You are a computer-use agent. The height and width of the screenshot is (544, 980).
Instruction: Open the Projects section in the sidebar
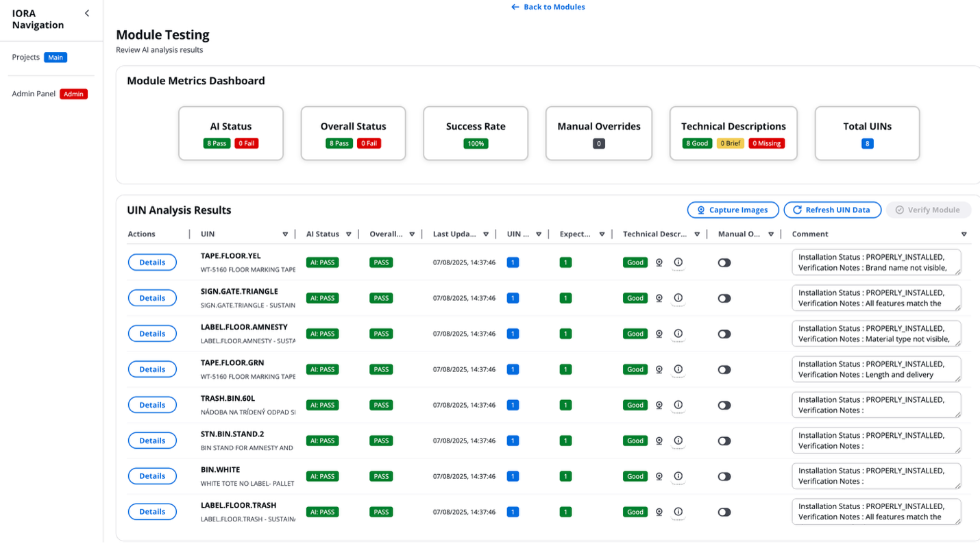click(x=25, y=57)
